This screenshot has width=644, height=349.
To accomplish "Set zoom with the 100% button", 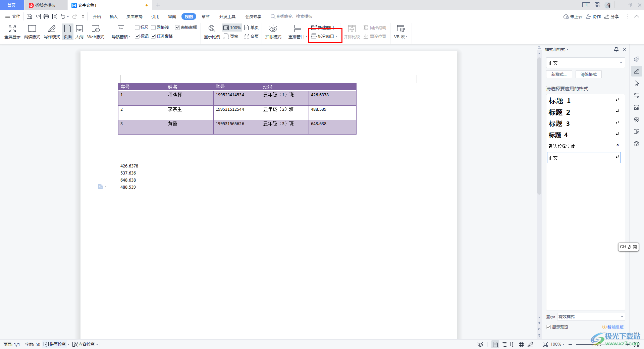I will (x=232, y=28).
